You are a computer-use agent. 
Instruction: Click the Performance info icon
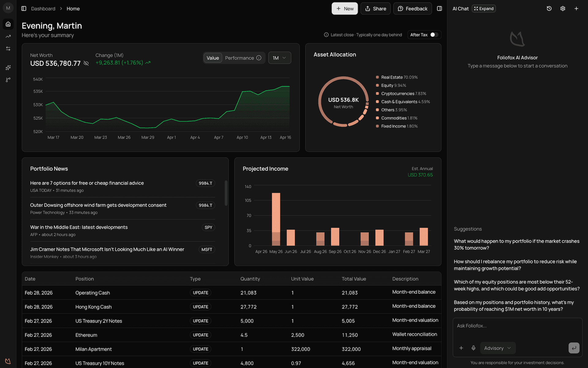pyautogui.click(x=259, y=58)
